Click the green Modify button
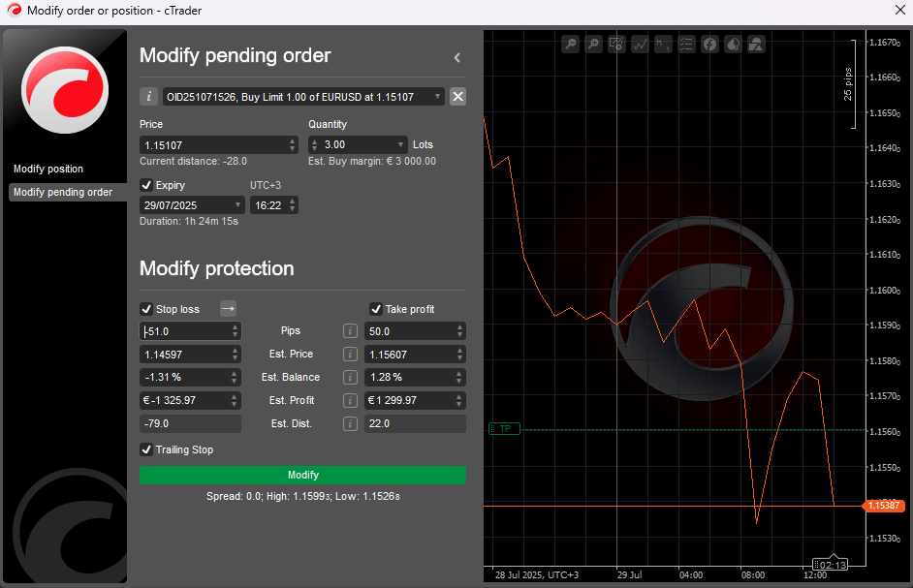 [x=302, y=475]
